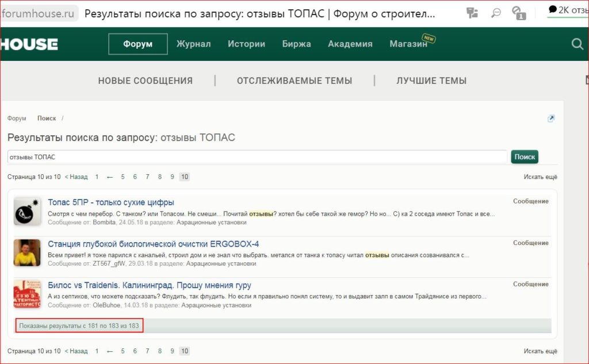Open thread 'Станция глубокой биологической очистки ERGOBOX-4'
This screenshot has height=364, width=589.
click(153, 244)
